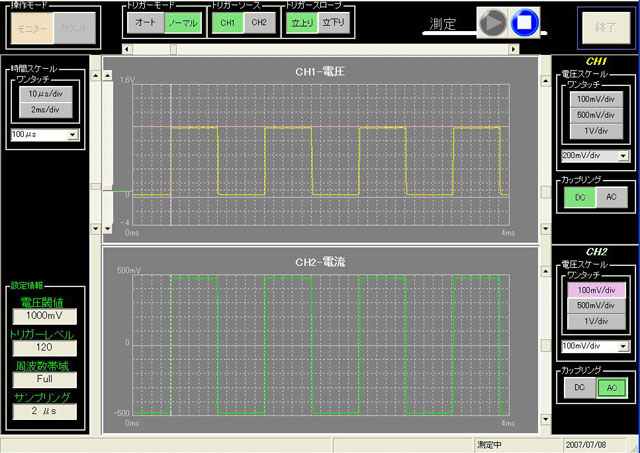Click the 測定中 status bar text
Image resolution: width=640 pixels, height=453 pixels.
pos(489,445)
